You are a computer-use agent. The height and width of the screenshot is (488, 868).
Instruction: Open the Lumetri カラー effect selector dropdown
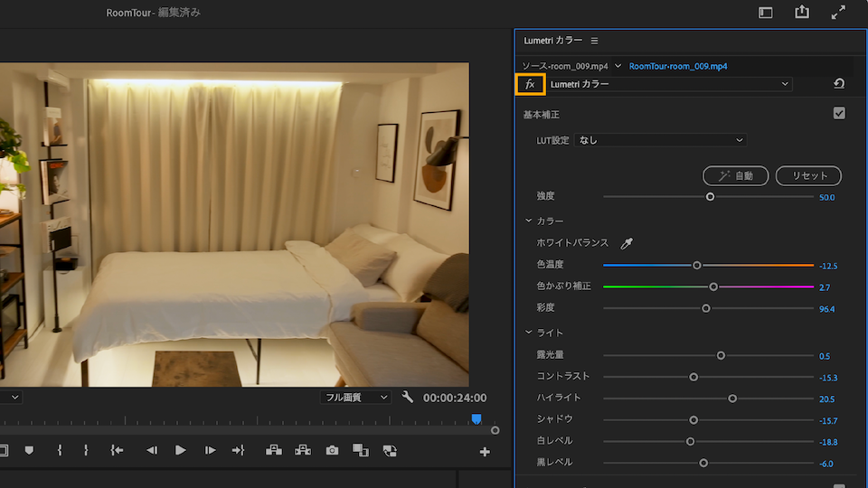[669, 84]
